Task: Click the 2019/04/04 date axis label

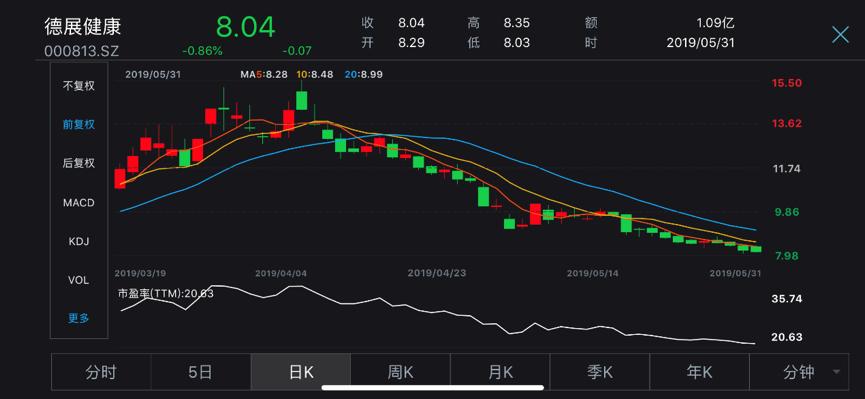Action: pos(281,273)
